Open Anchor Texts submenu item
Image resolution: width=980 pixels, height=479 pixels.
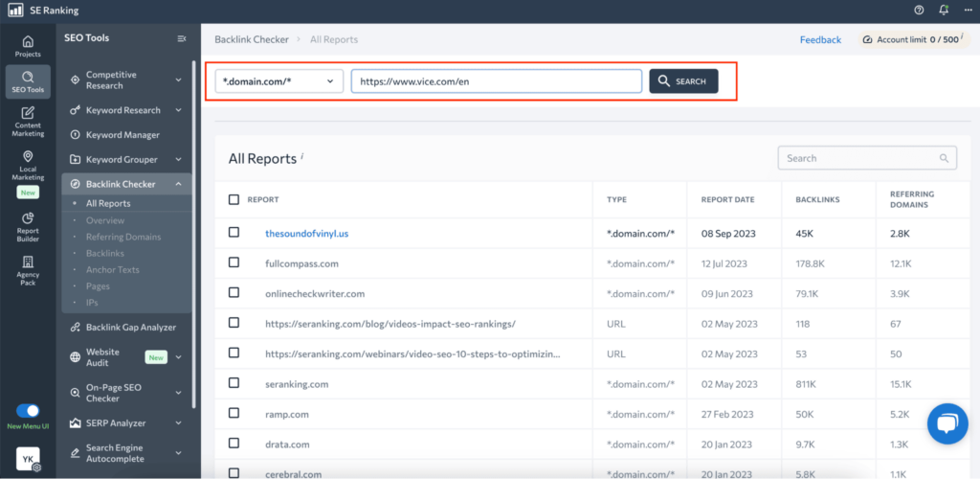113,269
